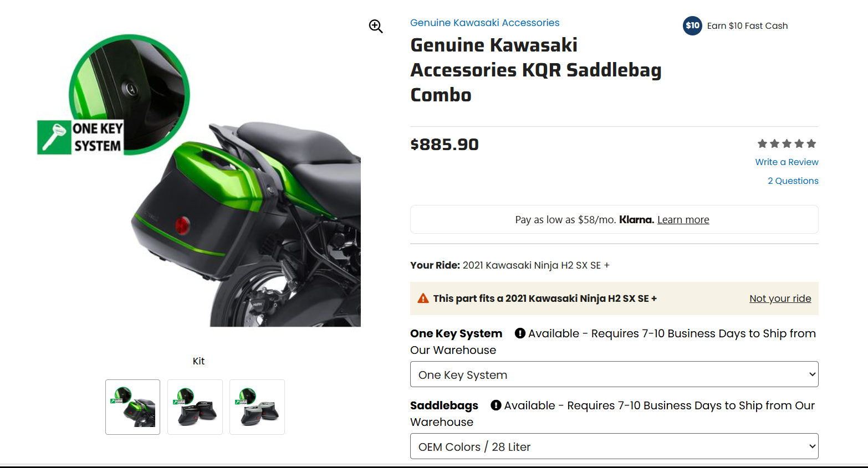Viewport: 868px width, 468px height.
Task: Click the Not your ride link
Action: [780, 299]
